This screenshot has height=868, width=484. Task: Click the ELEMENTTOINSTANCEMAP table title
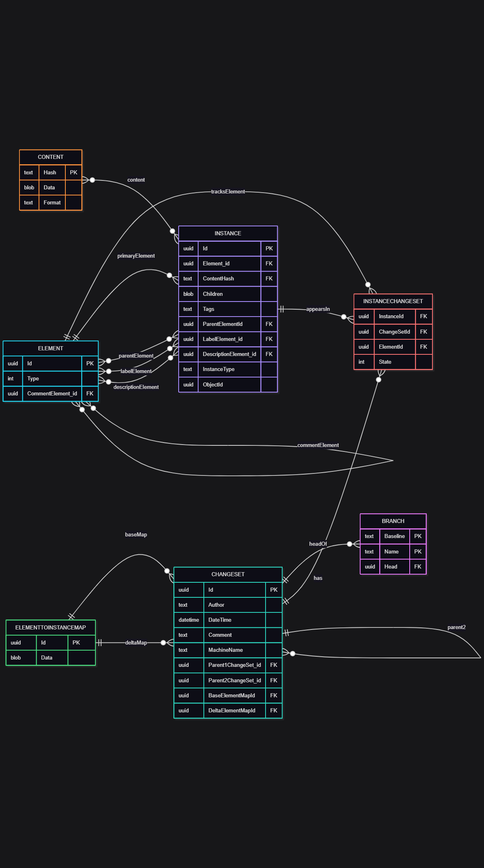tap(50, 627)
